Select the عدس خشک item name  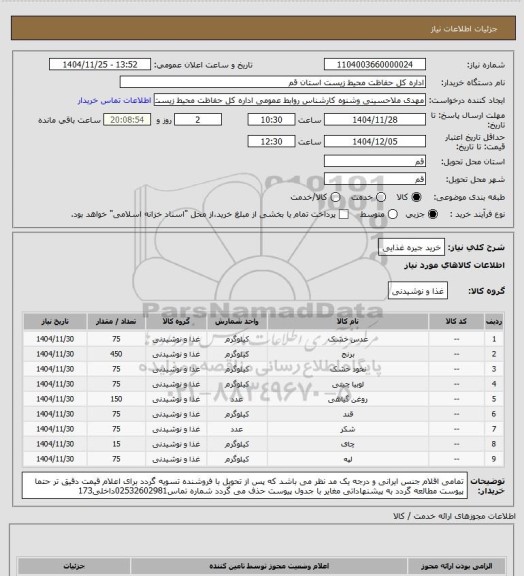coord(348,339)
